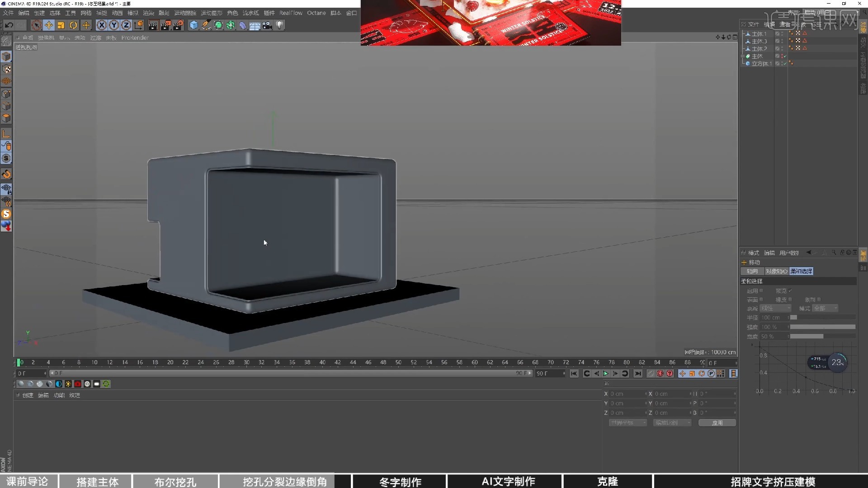
Task: Adjust the 宽度 width slider
Action: (823, 336)
